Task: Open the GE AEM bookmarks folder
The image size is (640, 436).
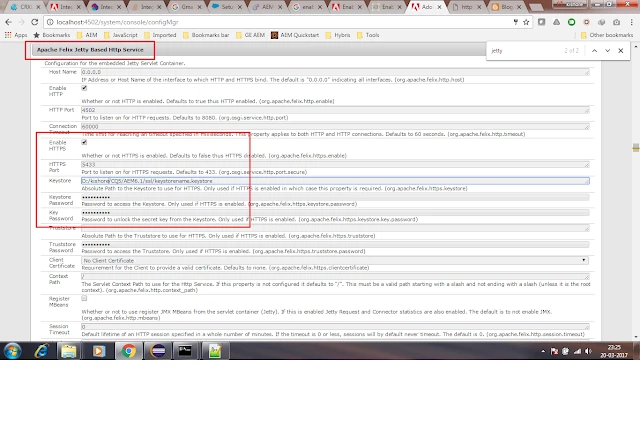Action: (251, 35)
